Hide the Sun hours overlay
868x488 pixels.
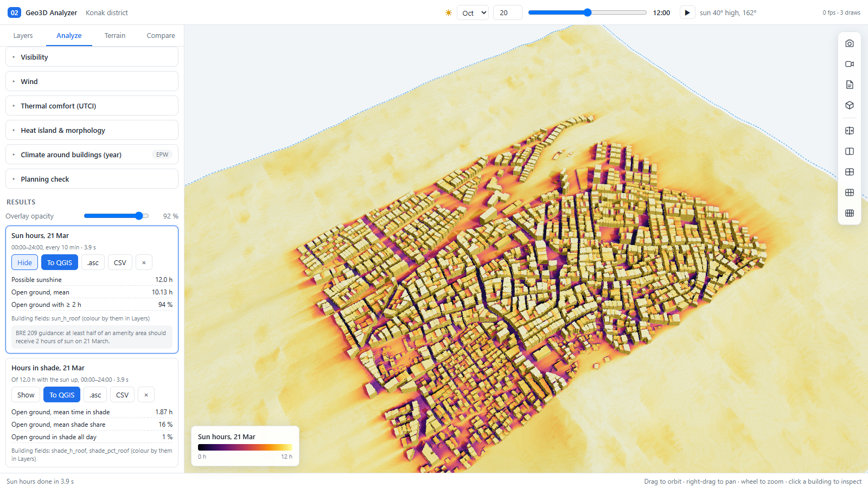click(24, 262)
